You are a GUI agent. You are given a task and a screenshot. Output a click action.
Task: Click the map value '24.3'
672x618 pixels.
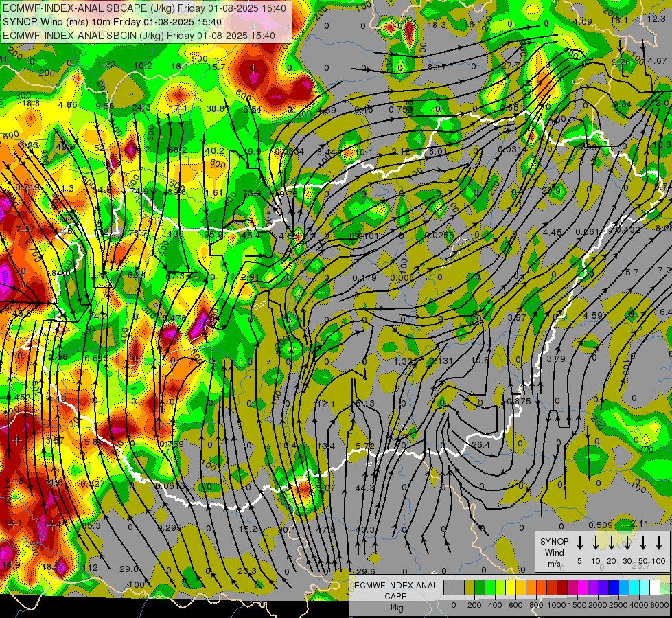(141, 108)
